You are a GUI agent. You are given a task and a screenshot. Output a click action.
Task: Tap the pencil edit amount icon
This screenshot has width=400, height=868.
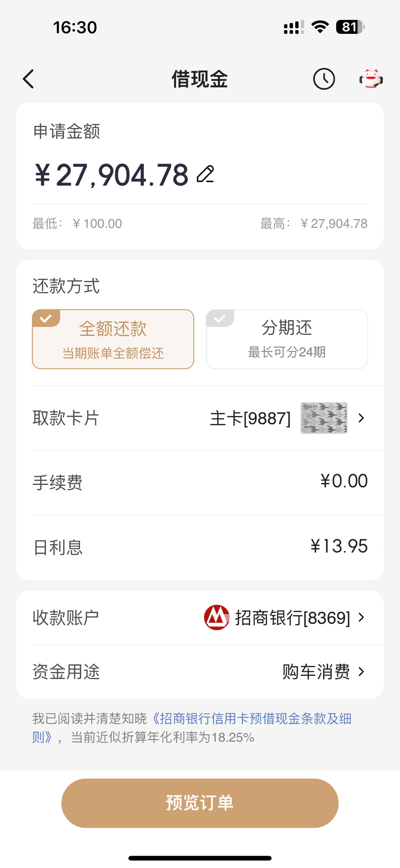[205, 174]
